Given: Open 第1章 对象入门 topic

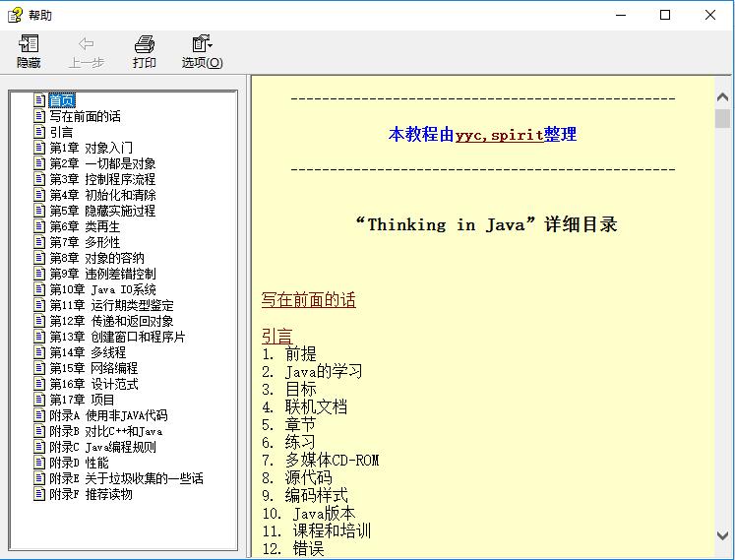Looking at the screenshot, I should coord(91,148).
